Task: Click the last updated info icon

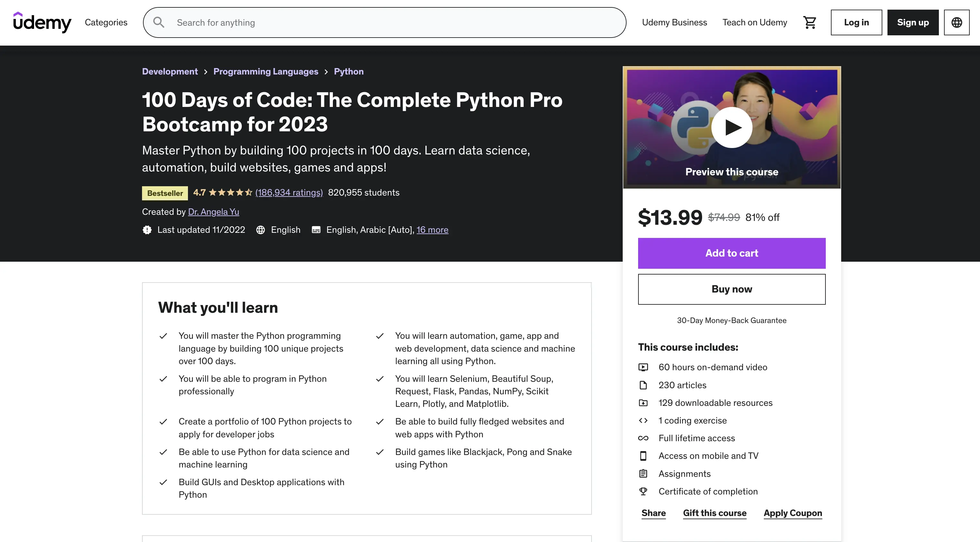Action: coord(147,230)
